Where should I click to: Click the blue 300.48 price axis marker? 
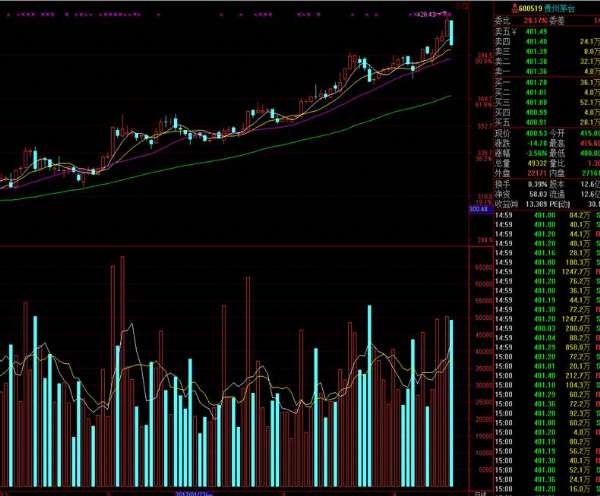(476, 209)
